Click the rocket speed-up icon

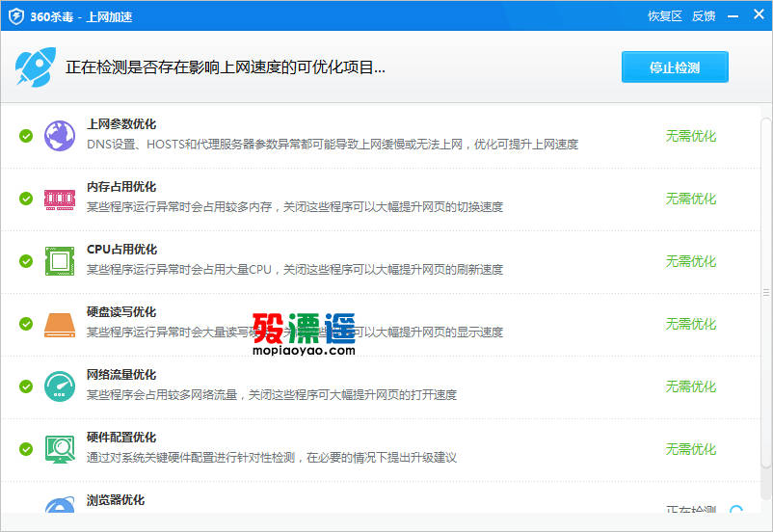coord(35,67)
